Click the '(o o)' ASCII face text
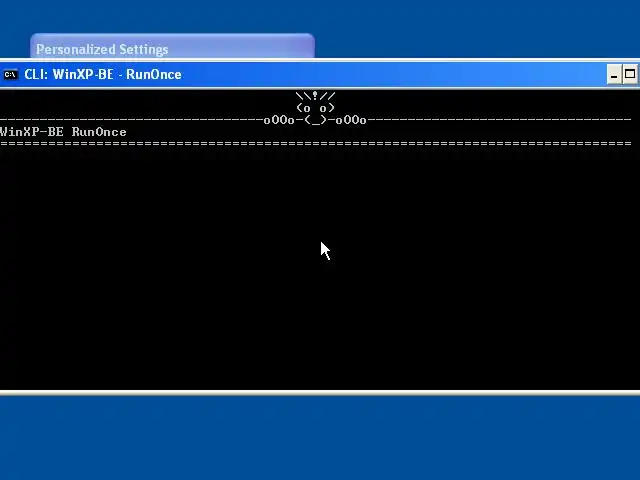This screenshot has width=640, height=480. click(316, 108)
